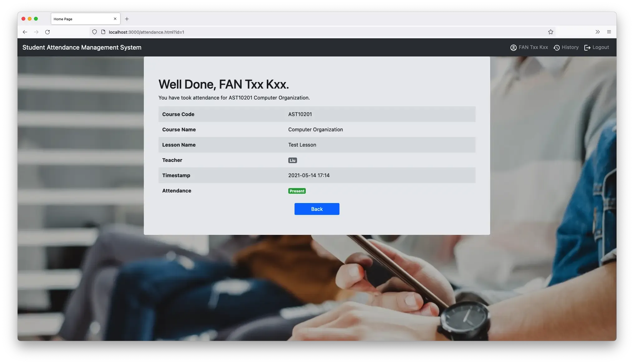The height and width of the screenshot is (364, 634).
Task: Click the Logout text link
Action: (x=601, y=47)
